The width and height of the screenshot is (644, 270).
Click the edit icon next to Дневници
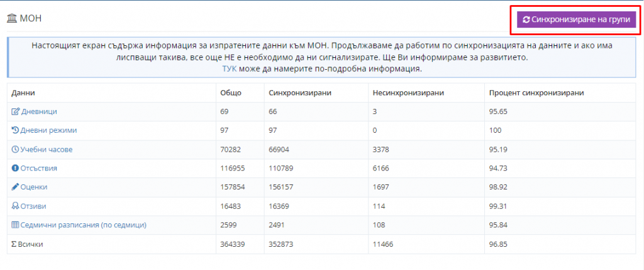click(x=16, y=111)
